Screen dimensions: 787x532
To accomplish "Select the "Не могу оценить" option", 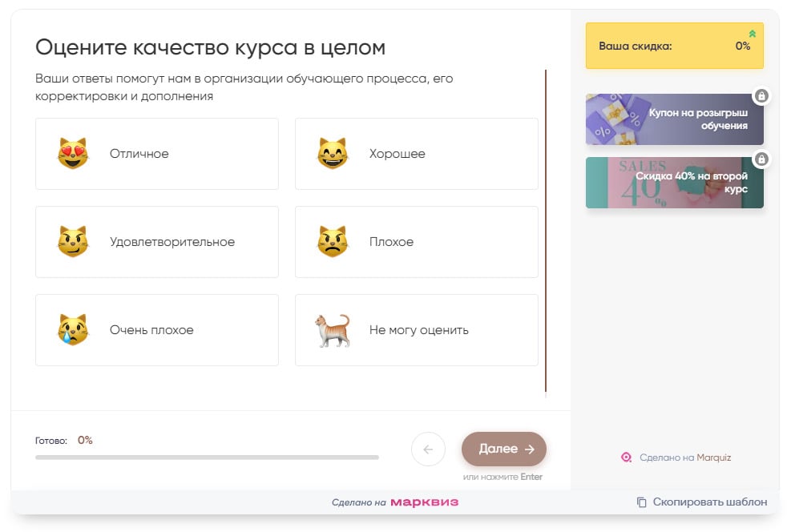I will click(417, 329).
